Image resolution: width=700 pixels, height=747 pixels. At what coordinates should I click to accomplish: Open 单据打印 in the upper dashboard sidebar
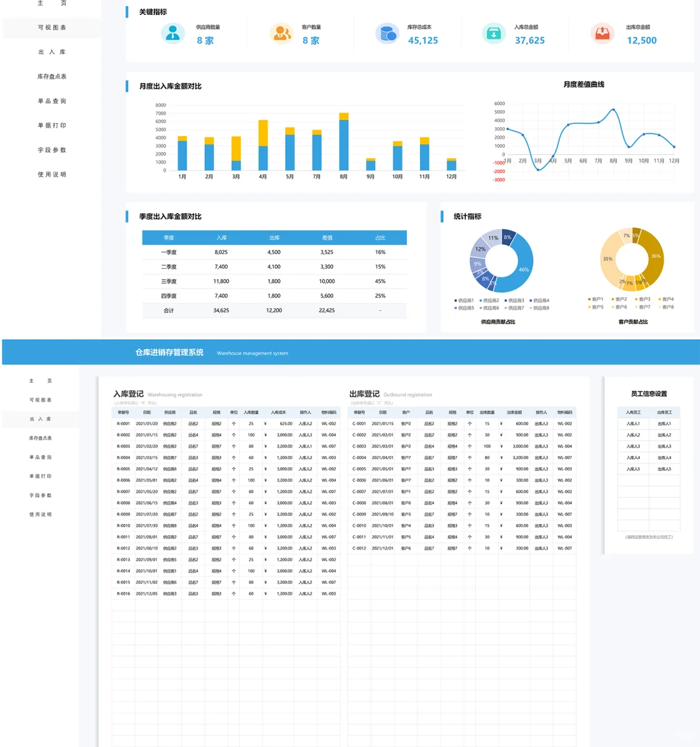click(52, 125)
